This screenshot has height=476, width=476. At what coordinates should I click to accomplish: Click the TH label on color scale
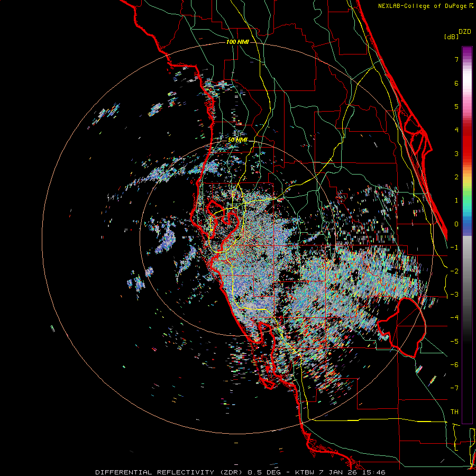click(x=454, y=412)
